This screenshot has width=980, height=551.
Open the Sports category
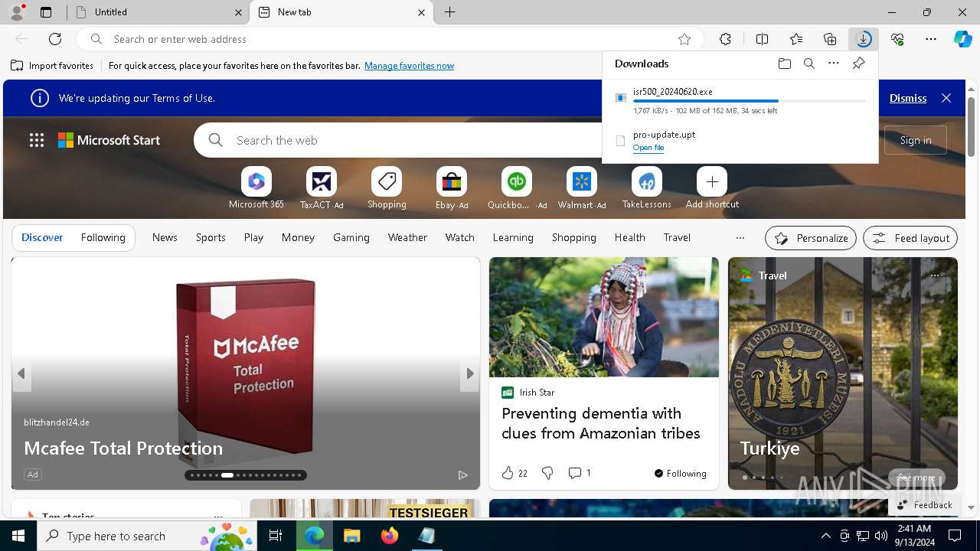coord(211,237)
